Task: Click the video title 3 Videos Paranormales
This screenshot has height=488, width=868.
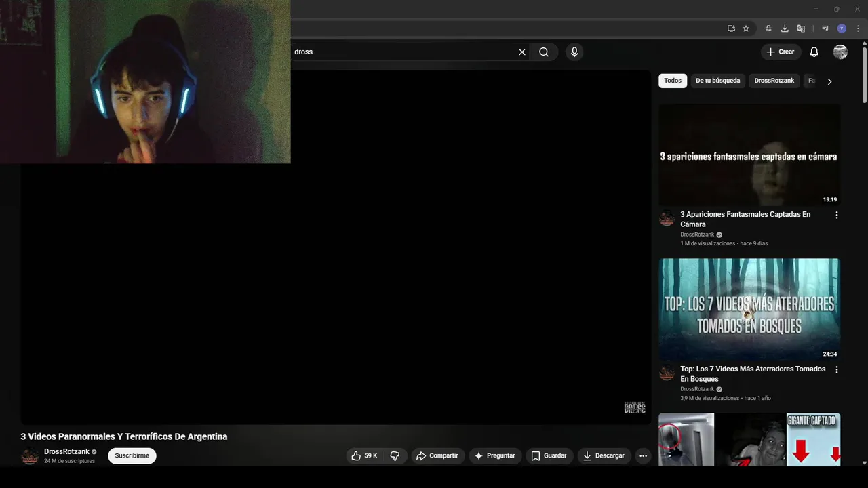Action: click(x=124, y=436)
